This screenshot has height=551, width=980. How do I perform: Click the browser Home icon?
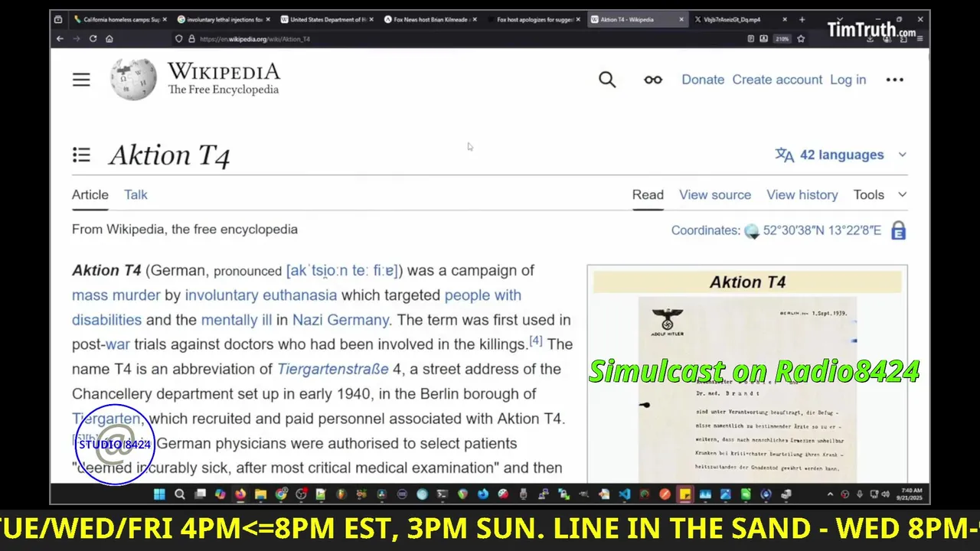(x=109, y=38)
